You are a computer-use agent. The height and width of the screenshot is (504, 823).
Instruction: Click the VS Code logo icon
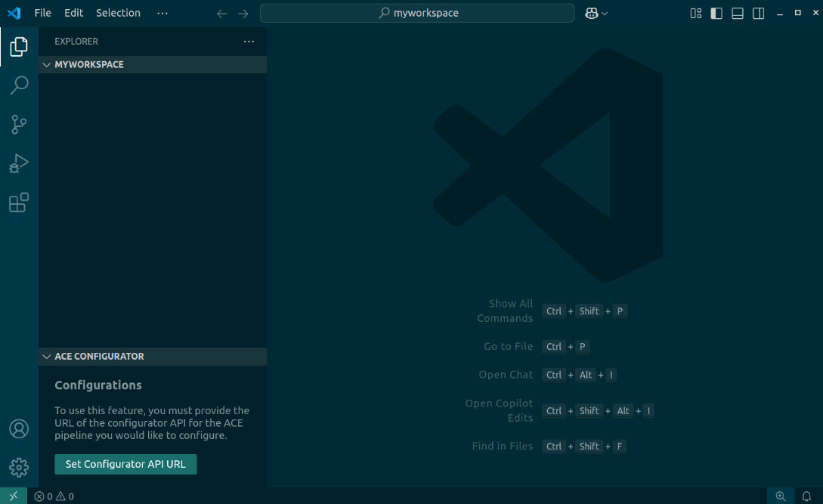[14, 13]
